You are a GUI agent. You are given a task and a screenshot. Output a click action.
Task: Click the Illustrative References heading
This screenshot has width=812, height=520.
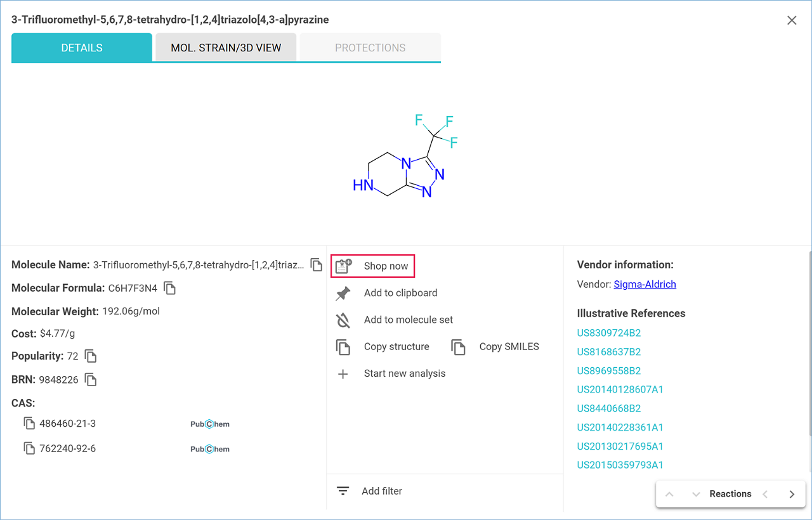(631, 313)
